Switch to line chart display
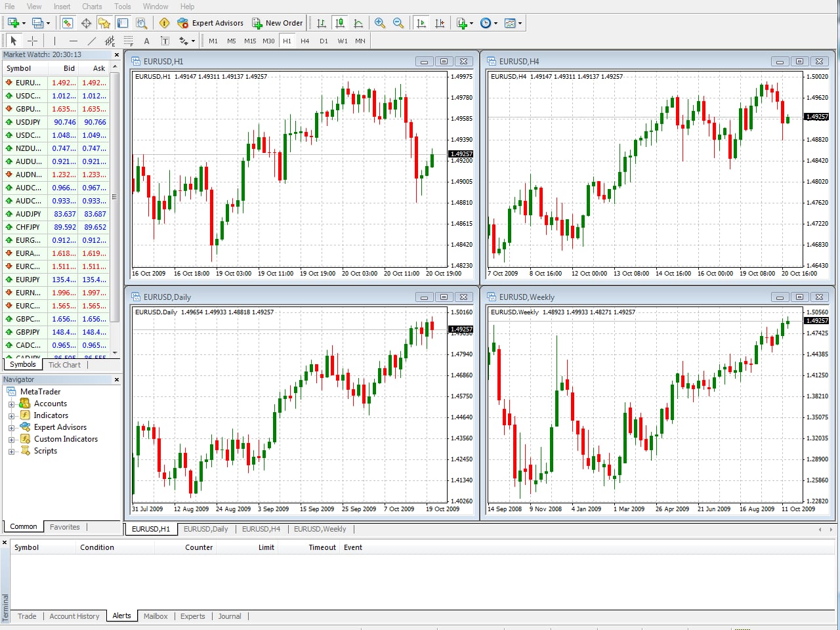This screenshot has height=630, width=840. (x=358, y=23)
